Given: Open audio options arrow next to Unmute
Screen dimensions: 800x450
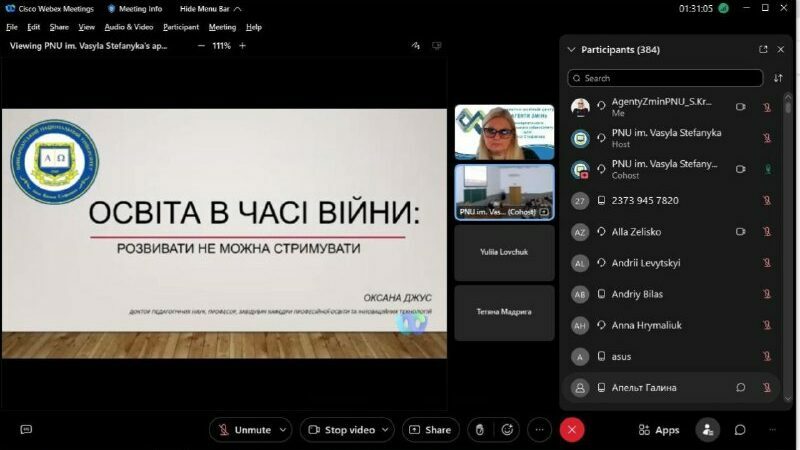Looking at the screenshot, I should 283,430.
